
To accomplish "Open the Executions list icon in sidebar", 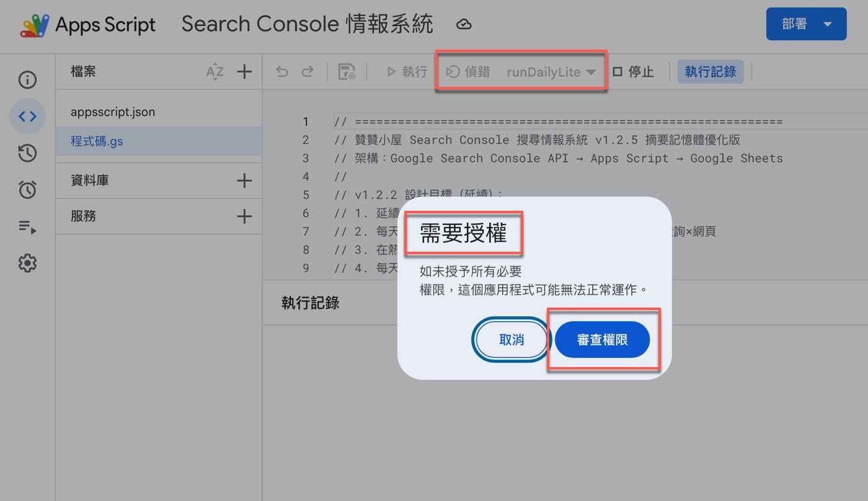I will 27,227.
